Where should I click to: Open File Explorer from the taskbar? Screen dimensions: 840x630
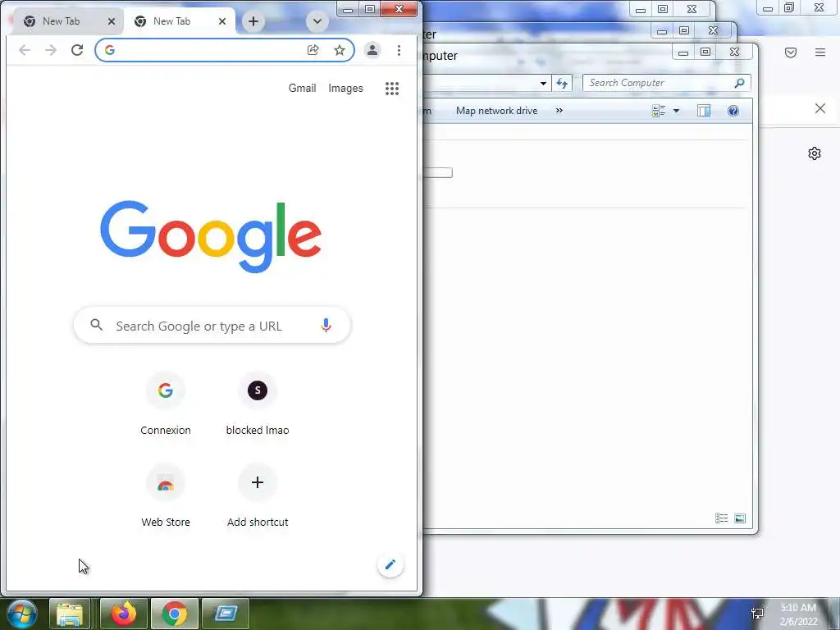[x=70, y=614]
